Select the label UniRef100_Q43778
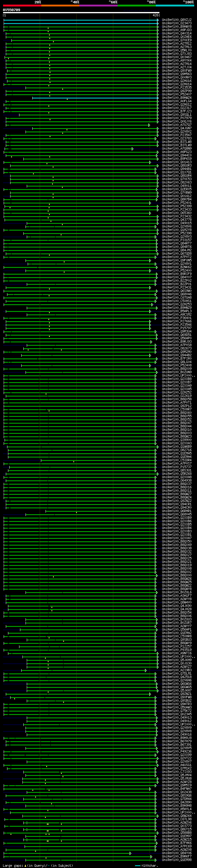The height and width of the screenshot is (868, 197). point(177,220)
